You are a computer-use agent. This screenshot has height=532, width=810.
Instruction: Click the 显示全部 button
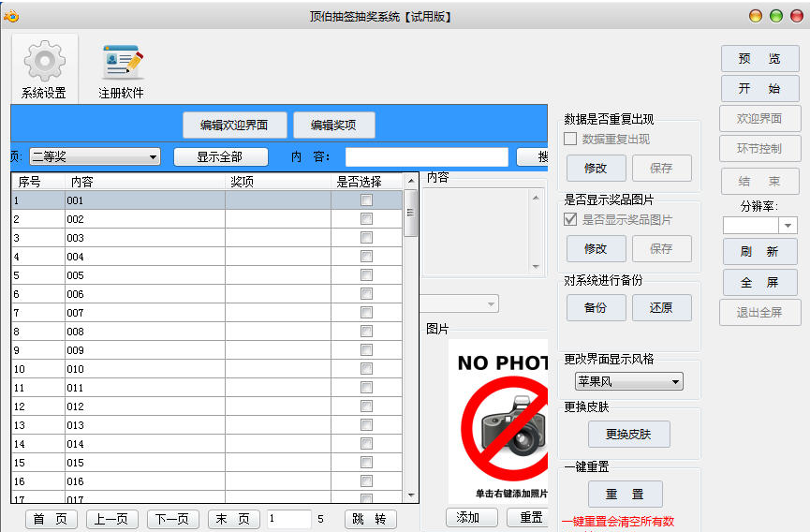pos(221,157)
